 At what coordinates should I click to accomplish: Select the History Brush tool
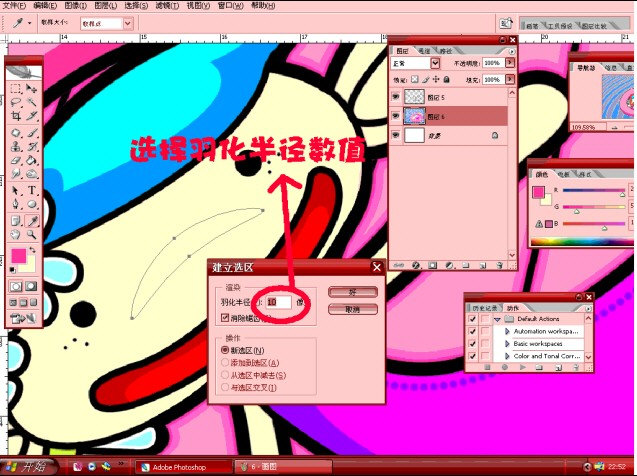(32, 147)
